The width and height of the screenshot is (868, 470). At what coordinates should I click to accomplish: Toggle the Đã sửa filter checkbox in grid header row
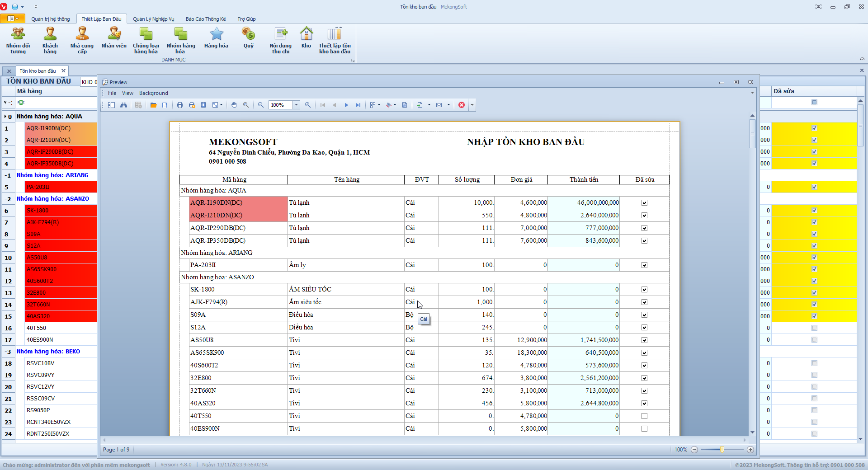(814, 103)
